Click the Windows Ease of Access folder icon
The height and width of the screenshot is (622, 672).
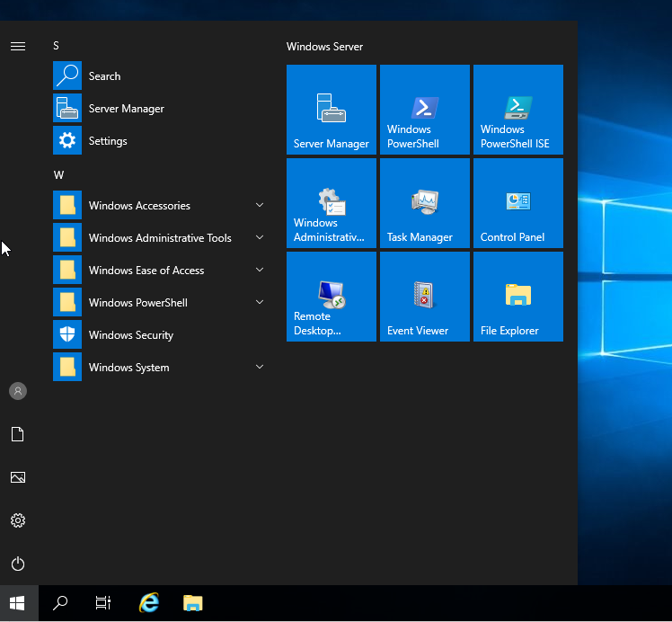coord(67,270)
